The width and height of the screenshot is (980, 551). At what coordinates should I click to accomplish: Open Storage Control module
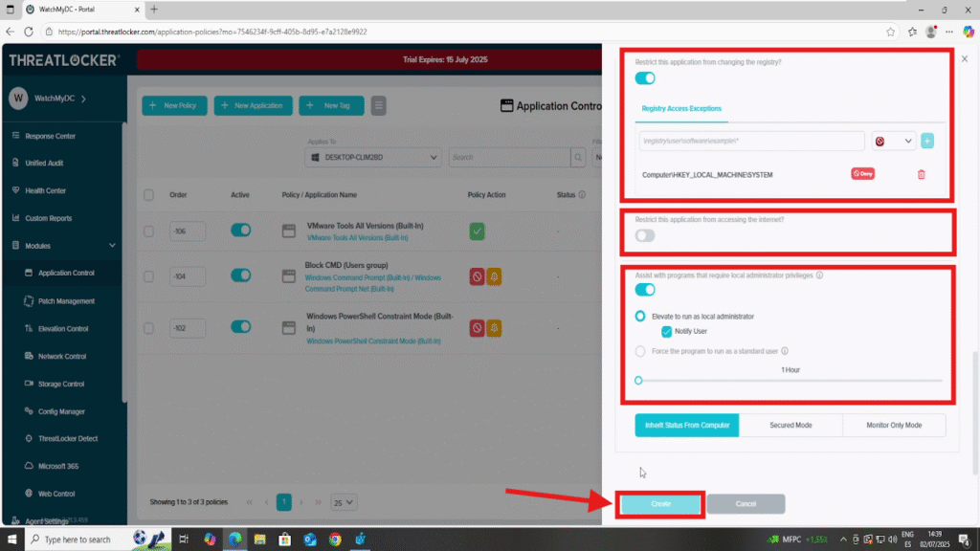click(x=60, y=384)
